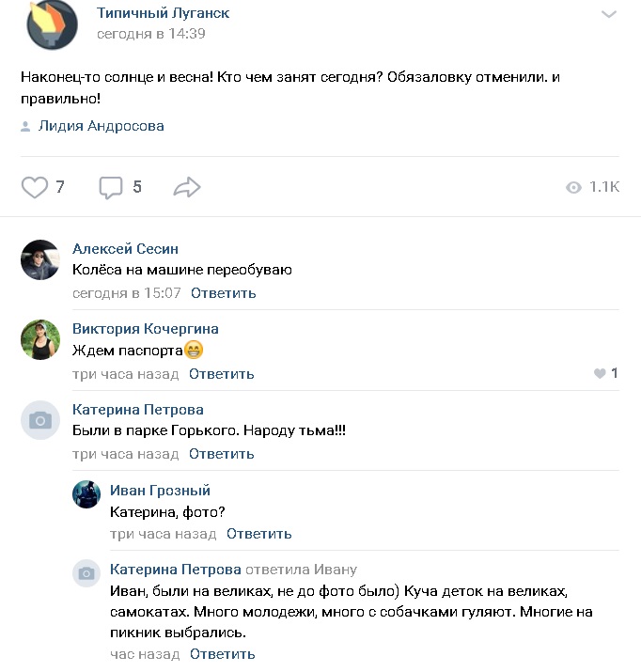Open Типичный Луганск community avatar
The width and height of the screenshot is (641, 672).
53,25
